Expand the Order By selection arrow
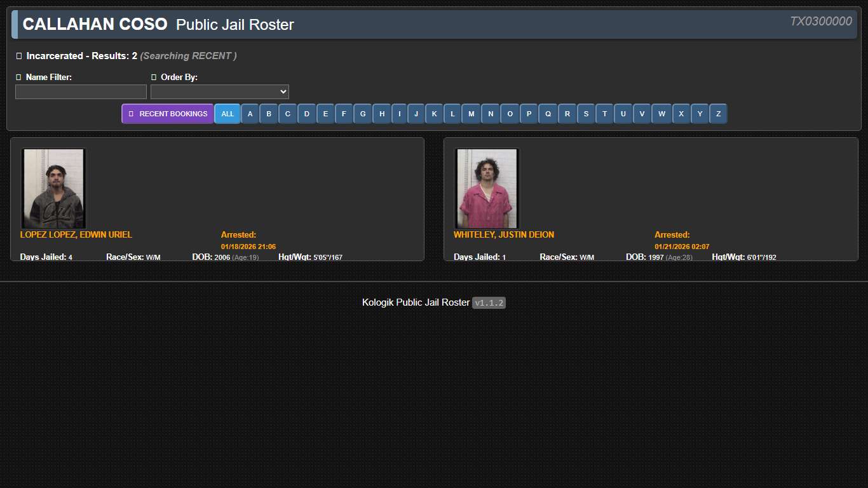The height and width of the screenshot is (488, 868). (282, 91)
